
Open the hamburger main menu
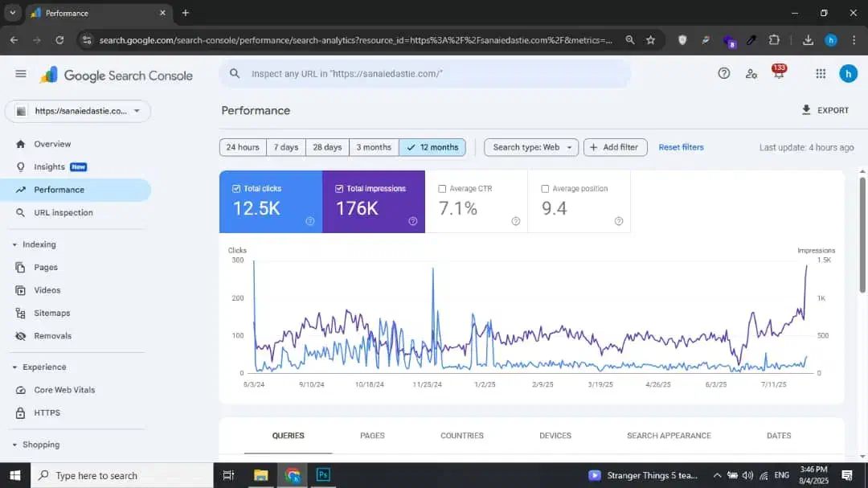pos(21,74)
